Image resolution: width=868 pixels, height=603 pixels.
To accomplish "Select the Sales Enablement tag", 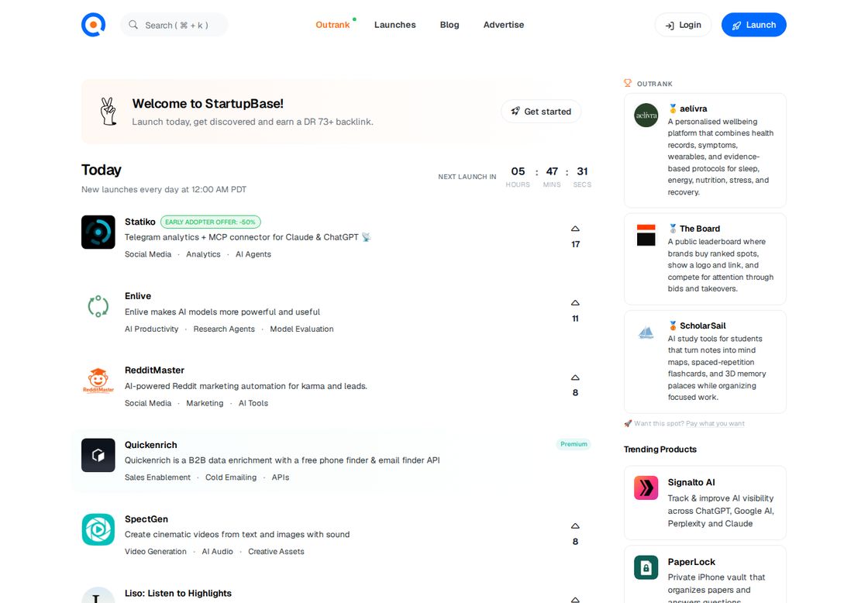I will click(x=158, y=477).
